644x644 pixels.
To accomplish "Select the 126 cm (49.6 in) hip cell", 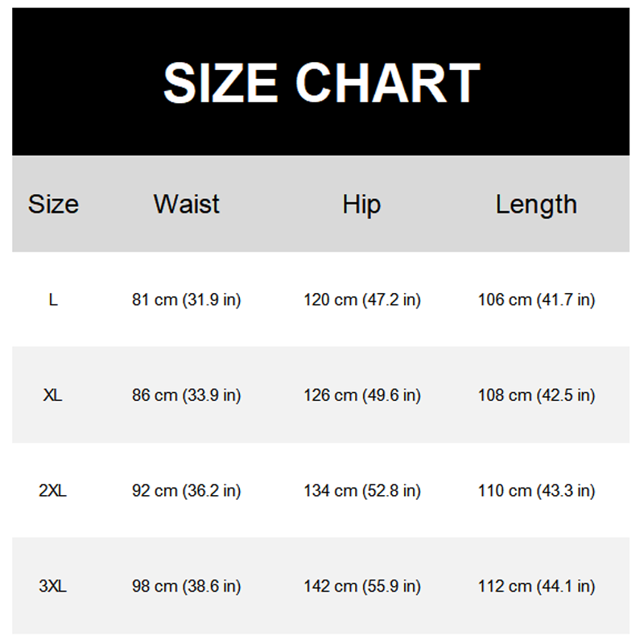I will [x=362, y=395].
